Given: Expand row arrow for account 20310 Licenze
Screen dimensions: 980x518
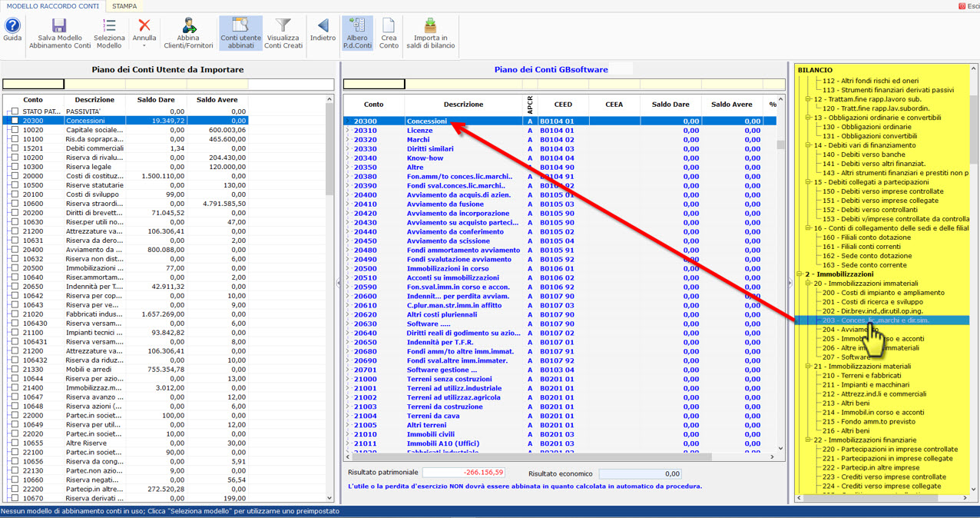Looking at the screenshot, I should [x=348, y=131].
